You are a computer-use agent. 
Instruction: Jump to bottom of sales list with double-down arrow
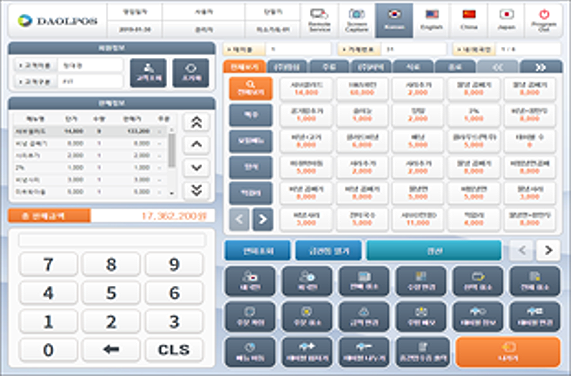tap(196, 190)
